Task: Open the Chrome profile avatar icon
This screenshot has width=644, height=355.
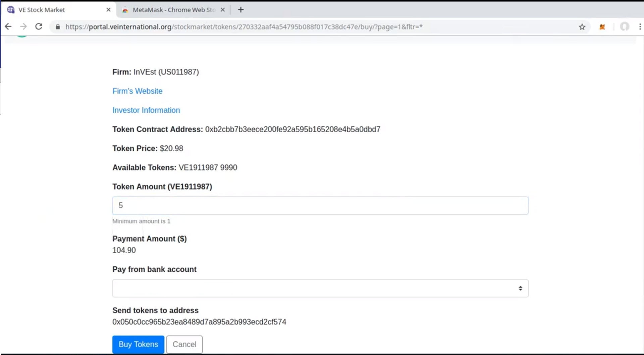Action: 625,27
